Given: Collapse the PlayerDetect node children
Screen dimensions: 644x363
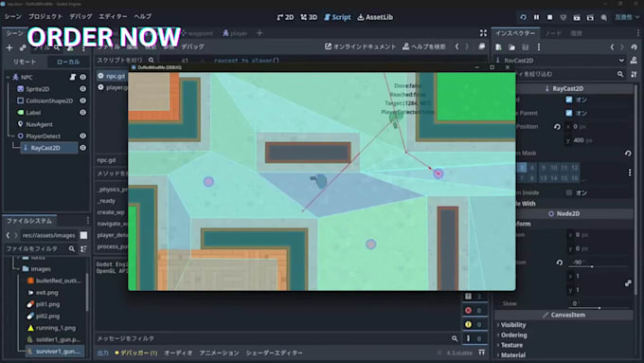Looking at the screenshot, I should coord(13,136).
